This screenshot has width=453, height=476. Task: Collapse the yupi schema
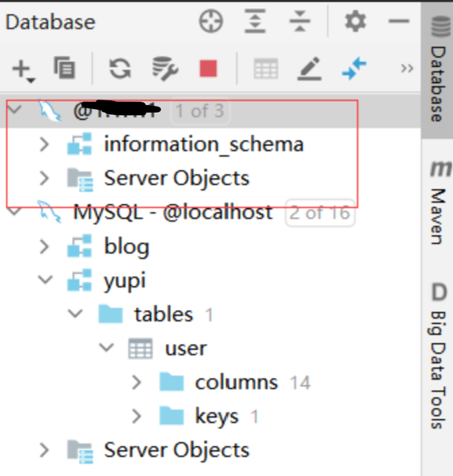tap(44, 281)
